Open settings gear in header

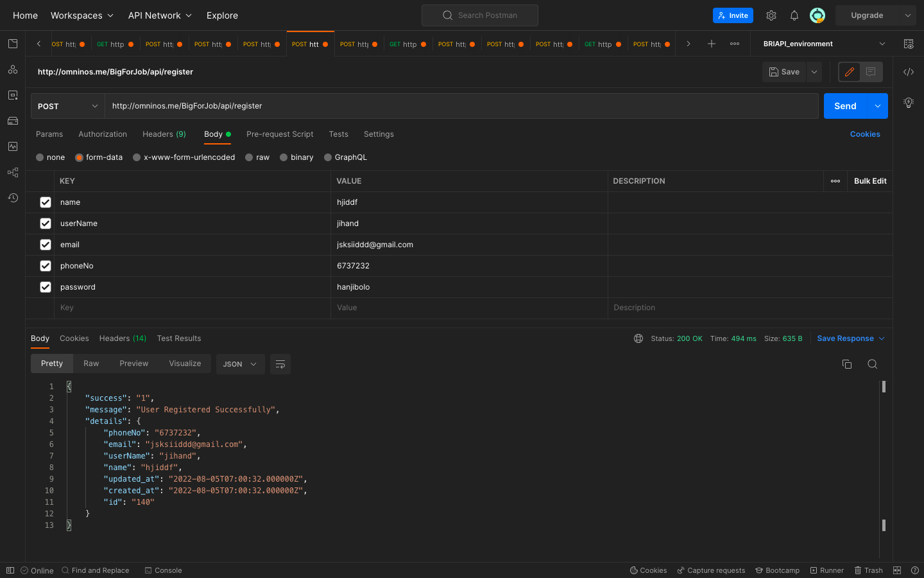pyautogui.click(x=771, y=15)
